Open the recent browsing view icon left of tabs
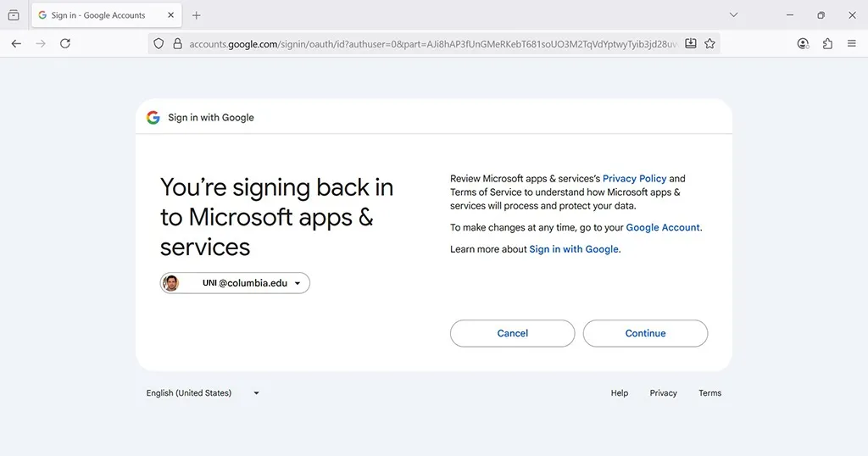Screen dimensions: 868x456 (14, 15)
